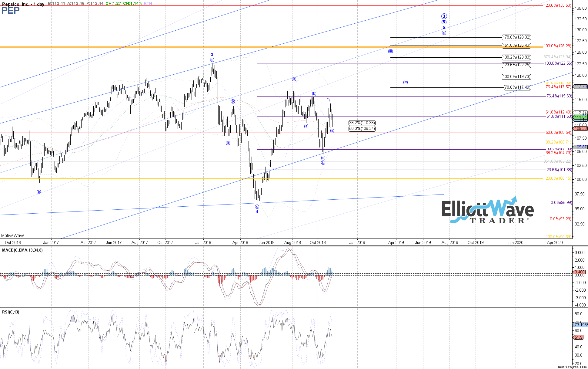Click the boxed 78.6%(117.49) label

[517, 87]
